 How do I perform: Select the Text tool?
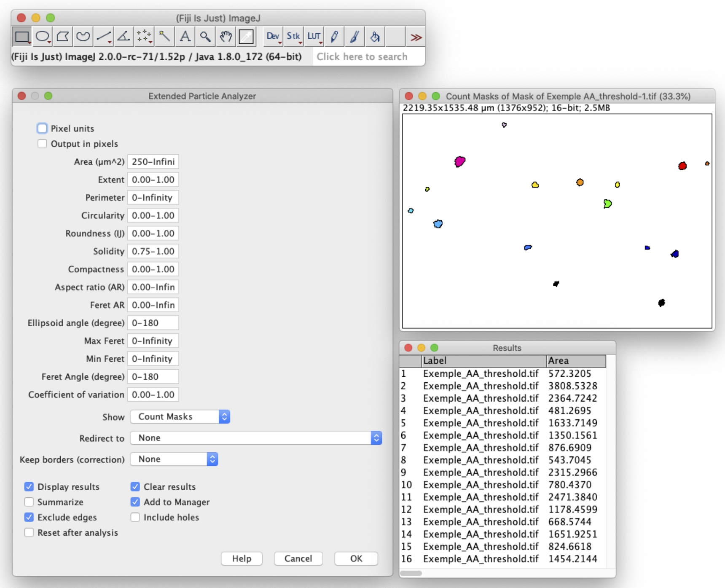185,37
